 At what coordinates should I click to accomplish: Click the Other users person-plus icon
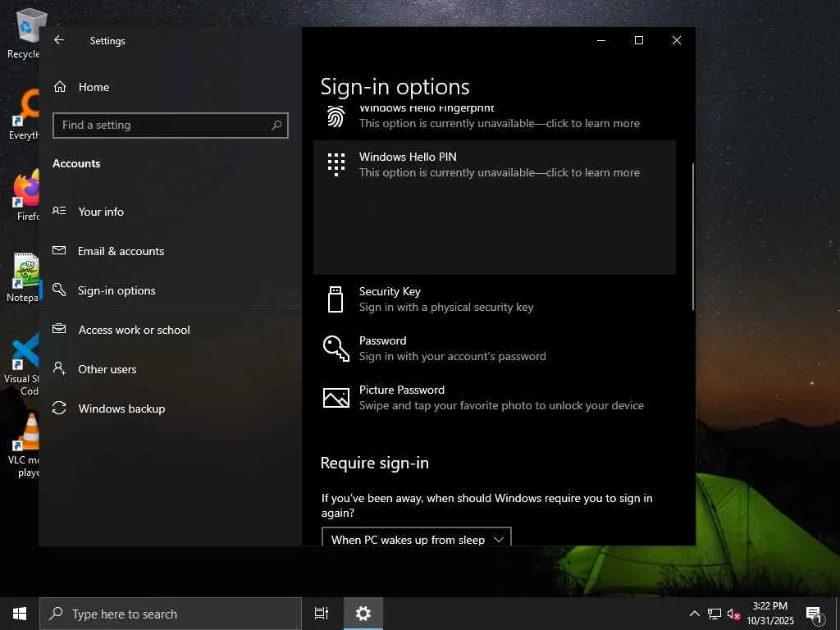pyautogui.click(x=59, y=368)
